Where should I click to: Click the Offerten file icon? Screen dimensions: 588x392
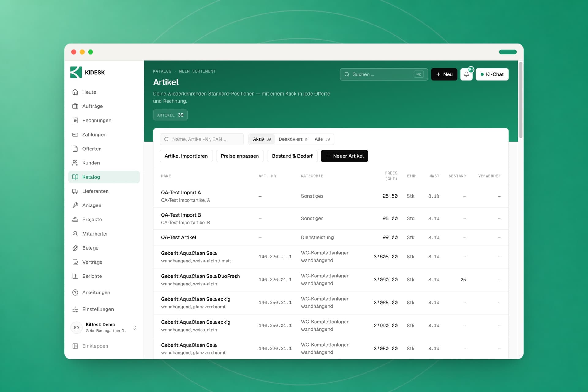pos(75,149)
